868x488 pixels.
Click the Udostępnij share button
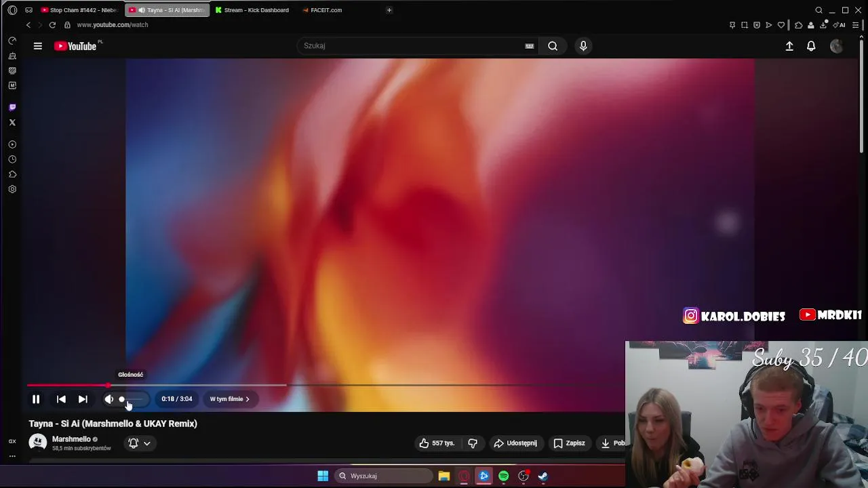[x=515, y=443]
